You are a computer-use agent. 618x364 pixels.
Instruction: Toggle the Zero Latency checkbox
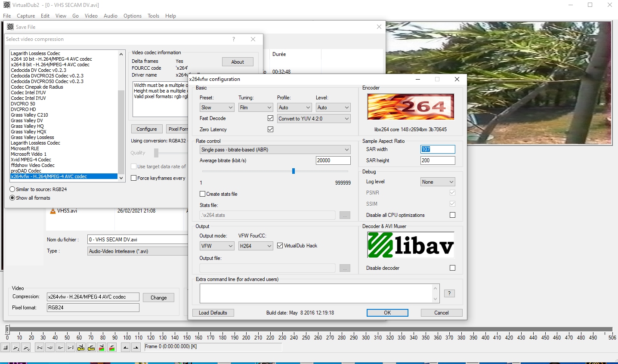click(270, 130)
